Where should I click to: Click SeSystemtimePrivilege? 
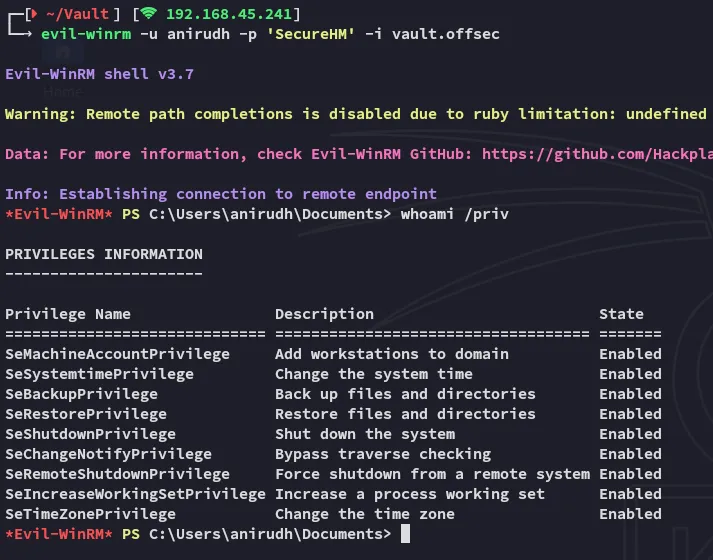pos(100,374)
